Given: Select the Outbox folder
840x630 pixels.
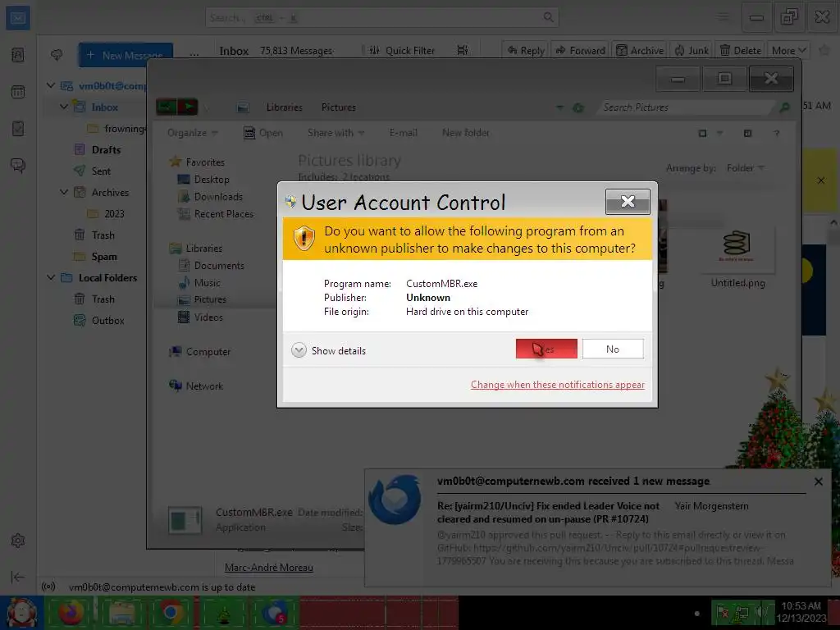Looking at the screenshot, I should [107, 321].
